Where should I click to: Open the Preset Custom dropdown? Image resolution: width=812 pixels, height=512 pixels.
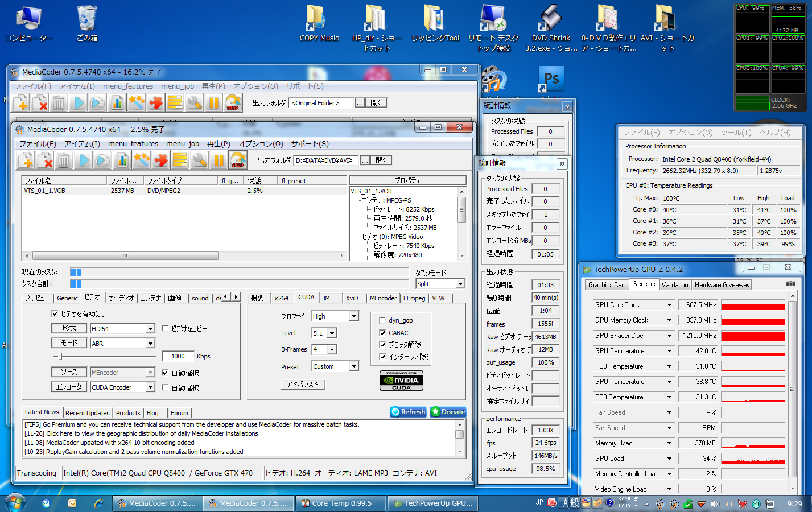[354, 366]
